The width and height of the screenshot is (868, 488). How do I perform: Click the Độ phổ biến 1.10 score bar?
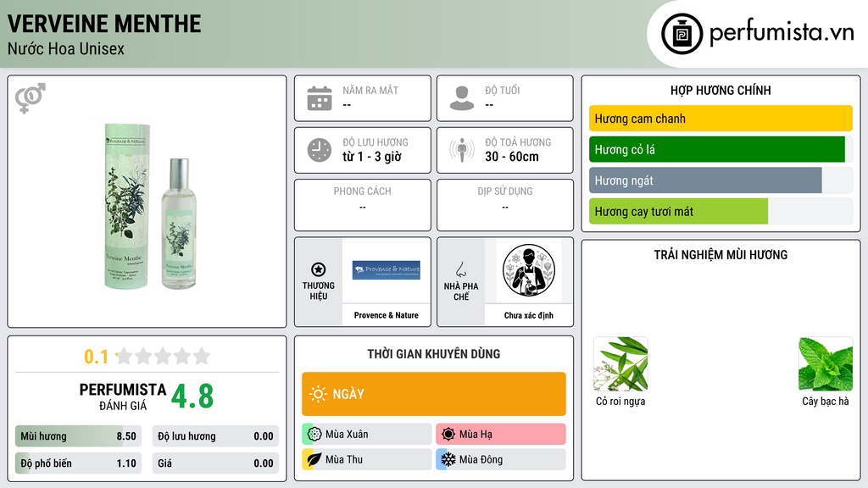(x=79, y=463)
